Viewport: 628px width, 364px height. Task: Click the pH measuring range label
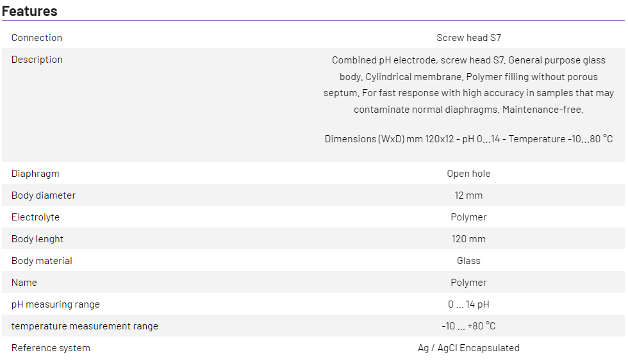pyautogui.click(x=56, y=304)
